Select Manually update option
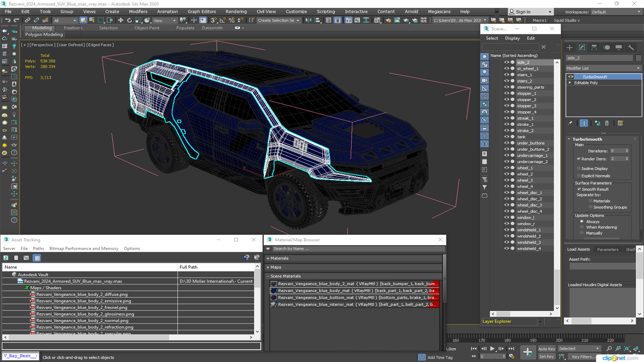Viewport: 644px width, 362px height. point(582,233)
